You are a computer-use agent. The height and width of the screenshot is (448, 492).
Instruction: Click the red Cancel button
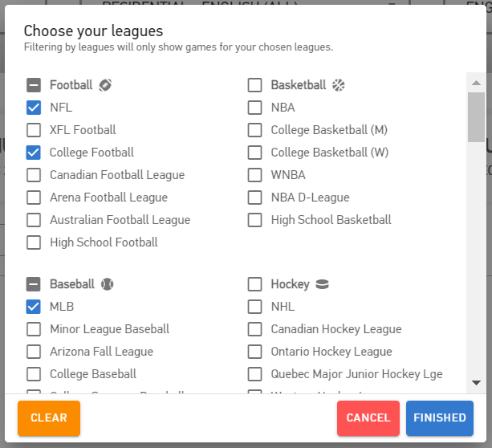(368, 418)
